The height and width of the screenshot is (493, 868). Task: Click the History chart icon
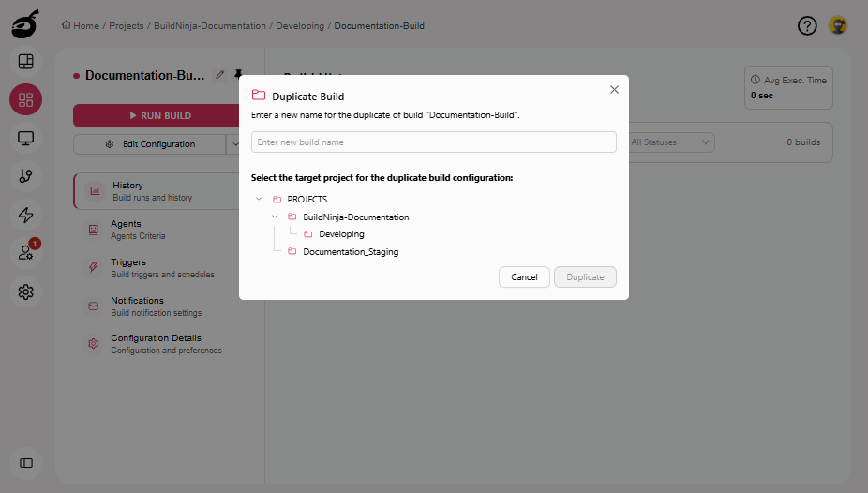point(95,191)
